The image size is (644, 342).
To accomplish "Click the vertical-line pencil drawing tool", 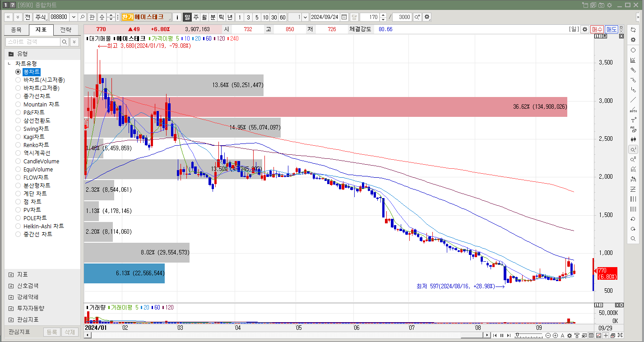I will [633, 90].
